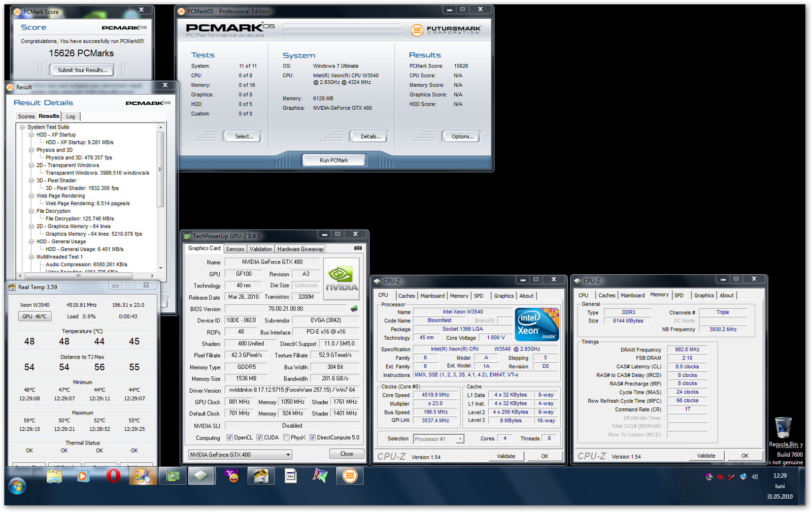The width and height of the screenshot is (812, 512).
Task: Click the blue arrows tray icon
Action: (743, 476)
